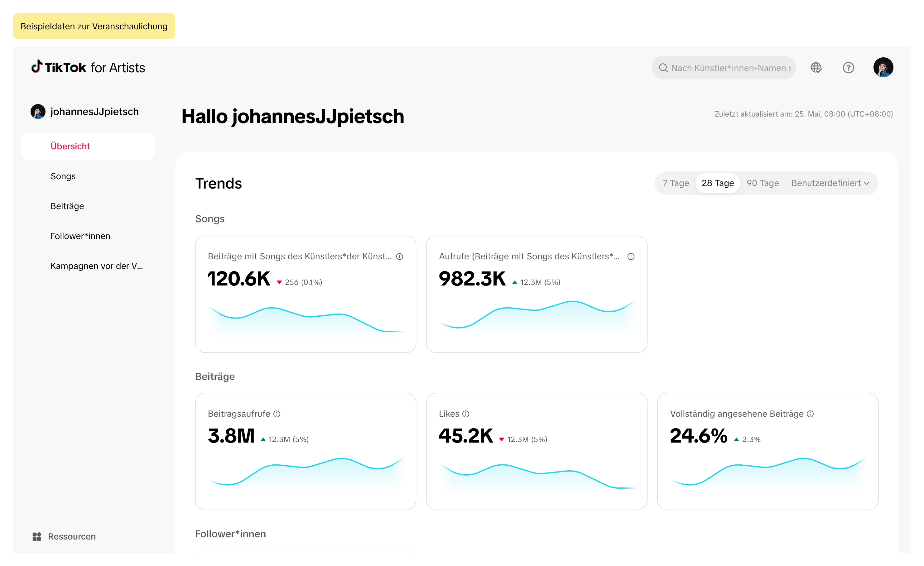Viewport: 924px width, 566px height.
Task: Click the 2.3% change indicator
Action: coord(747,439)
